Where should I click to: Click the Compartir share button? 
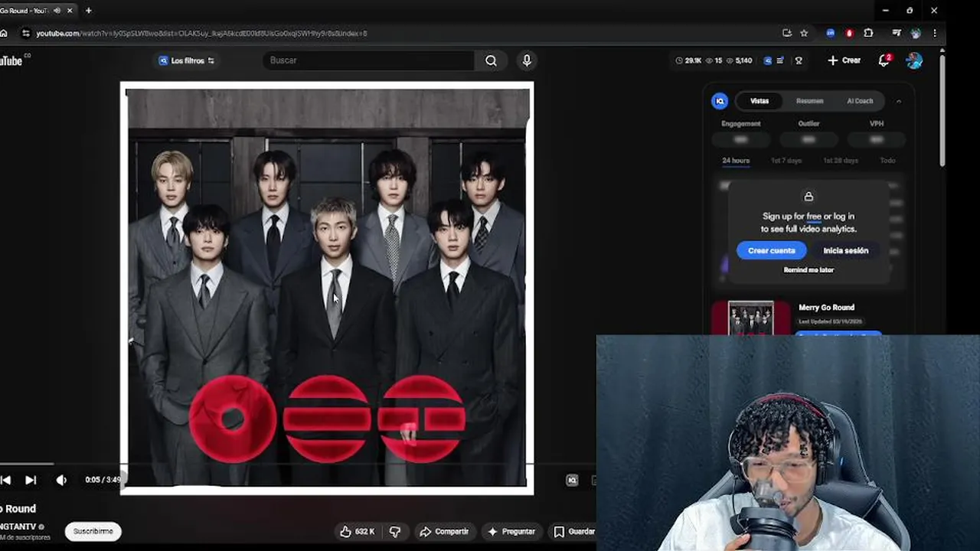coord(444,531)
